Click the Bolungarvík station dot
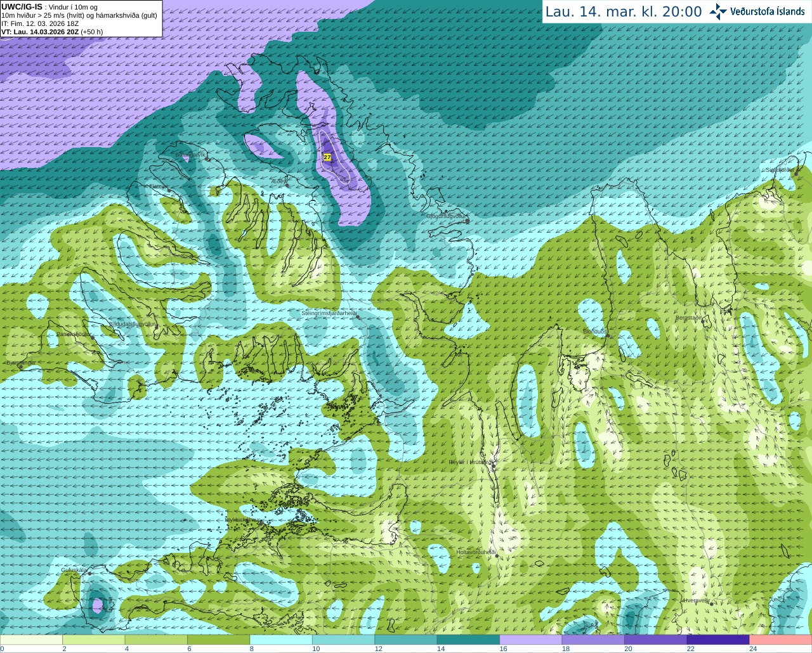 point(207,158)
